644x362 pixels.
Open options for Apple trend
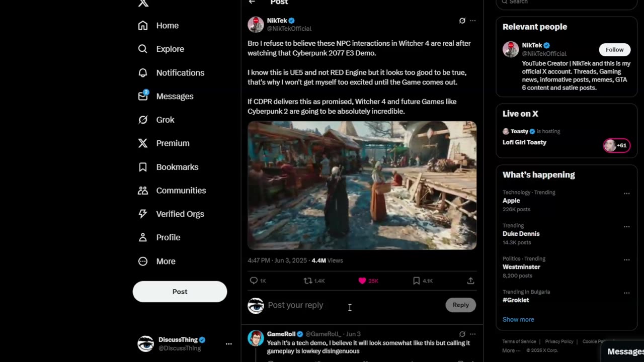click(x=626, y=194)
